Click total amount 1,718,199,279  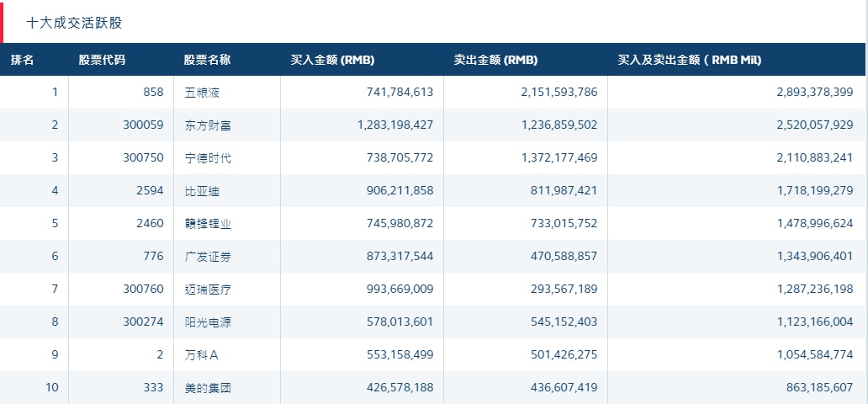[x=815, y=190]
